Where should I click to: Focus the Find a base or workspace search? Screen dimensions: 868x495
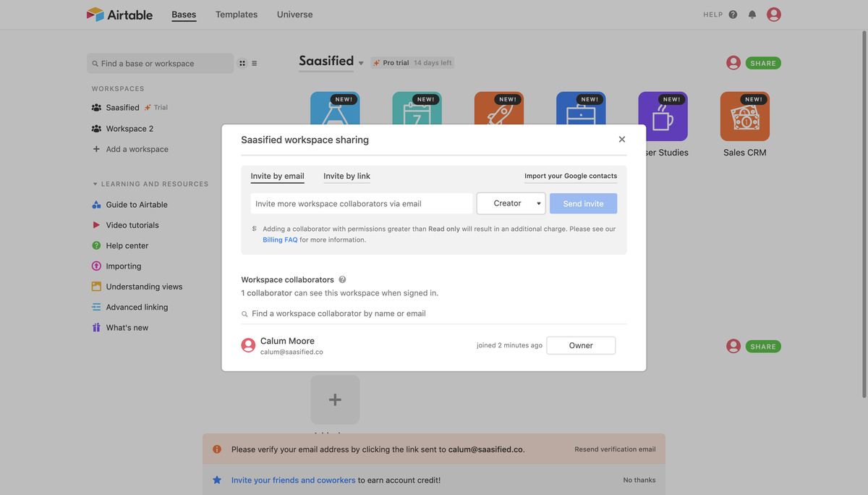pos(160,64)
